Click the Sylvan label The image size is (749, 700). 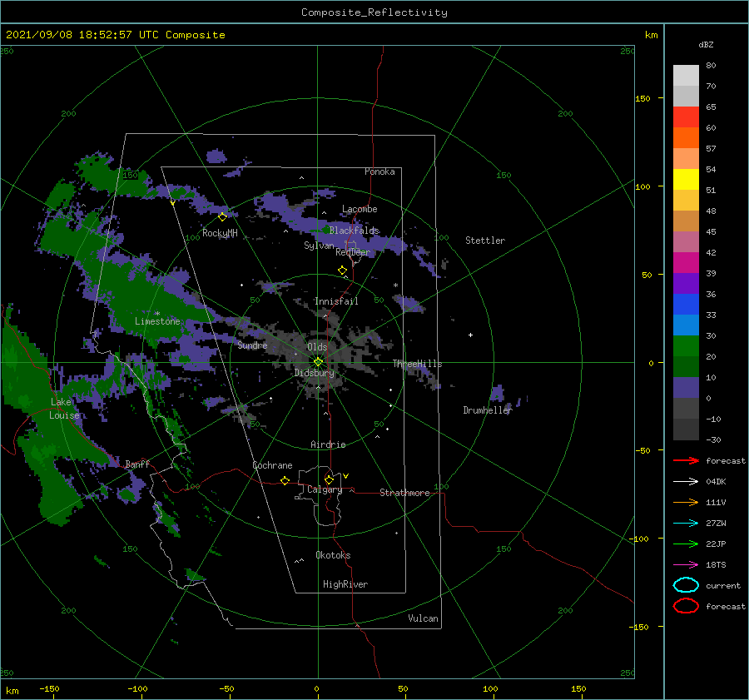pos(319,246)
